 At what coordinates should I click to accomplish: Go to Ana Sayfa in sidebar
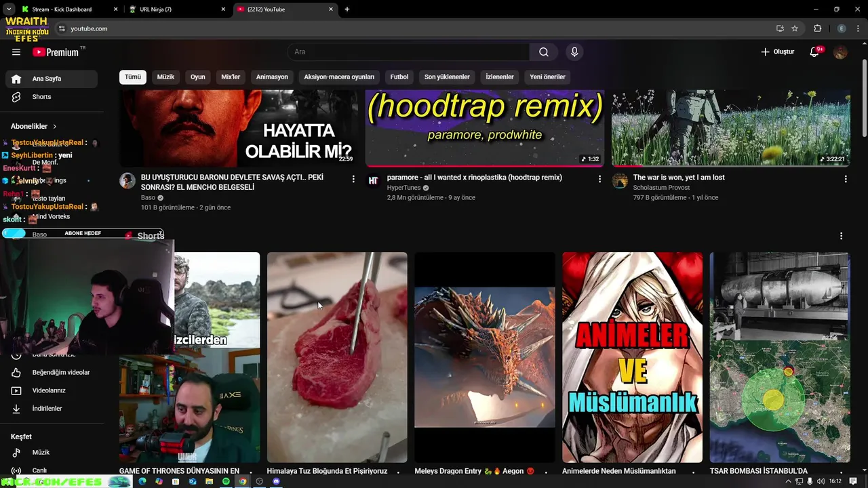coord(52,79)
